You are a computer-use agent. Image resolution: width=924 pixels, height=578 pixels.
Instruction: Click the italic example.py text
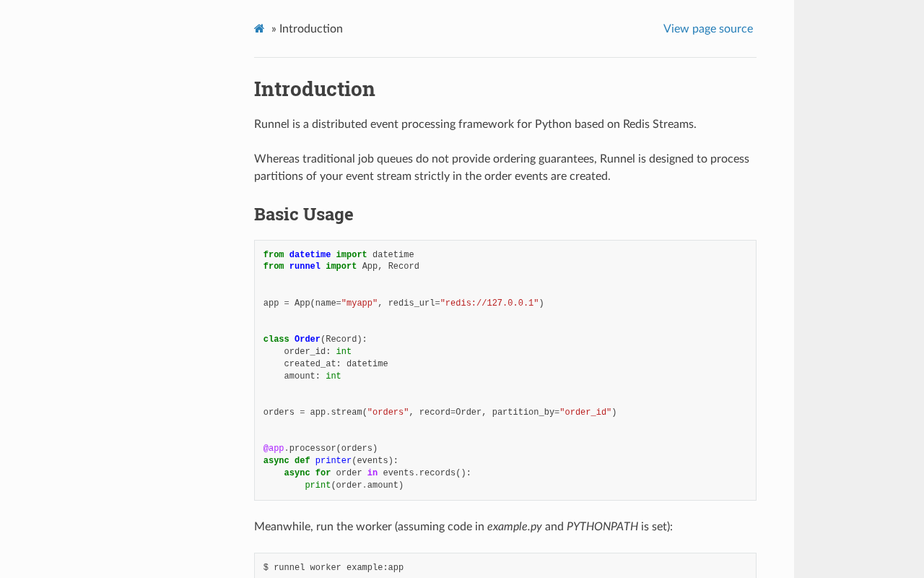(514, 527)
